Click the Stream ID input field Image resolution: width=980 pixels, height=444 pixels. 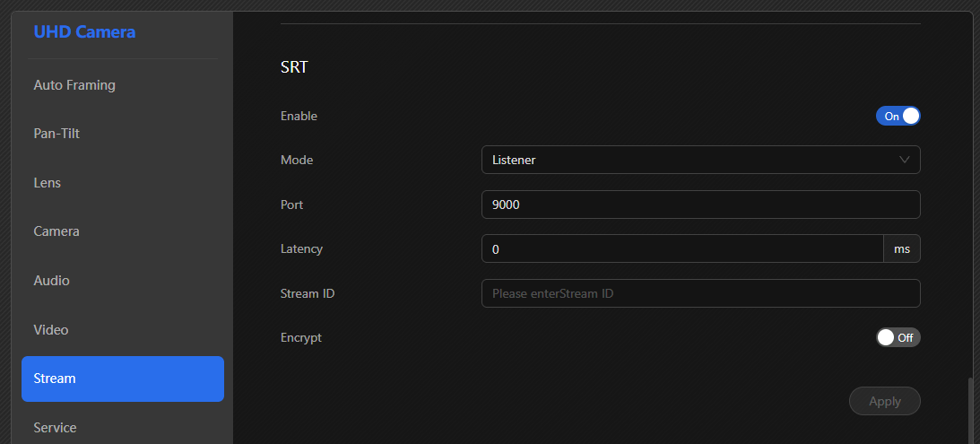click(x=700, y=293)
